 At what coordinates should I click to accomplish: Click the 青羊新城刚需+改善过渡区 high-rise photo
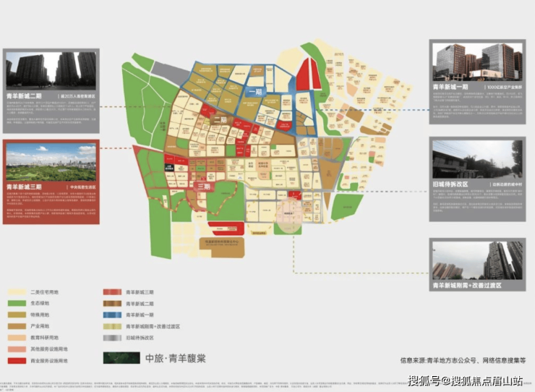click(476, 259)
